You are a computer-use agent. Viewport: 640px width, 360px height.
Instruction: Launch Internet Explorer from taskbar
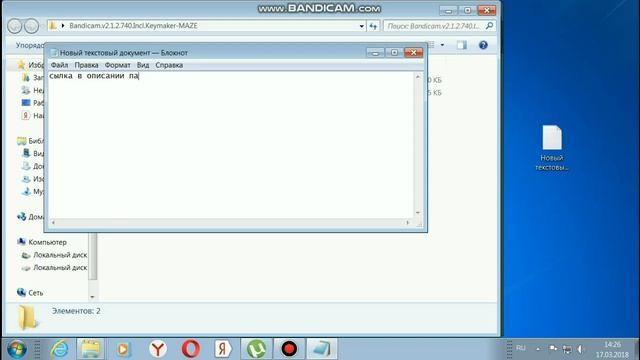coord(60,349)
